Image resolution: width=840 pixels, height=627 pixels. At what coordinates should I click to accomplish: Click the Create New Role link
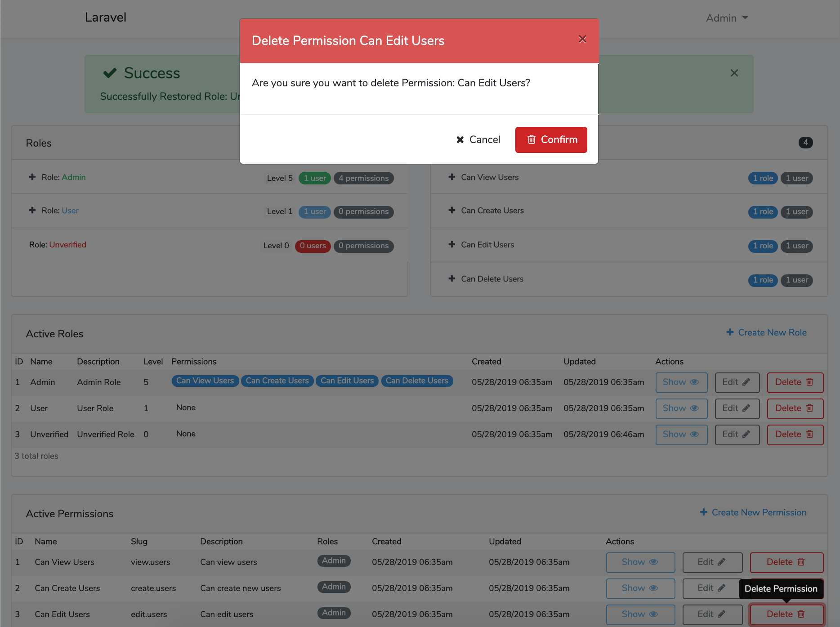click(x=766, y=332)
